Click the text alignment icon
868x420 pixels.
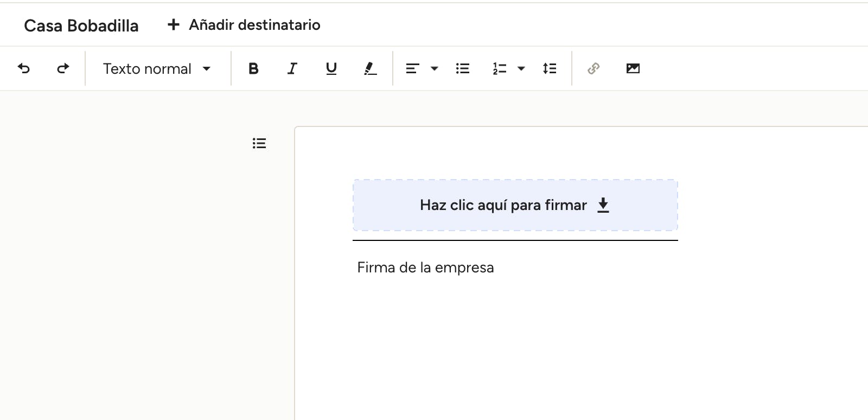click(x=412, y=68)
